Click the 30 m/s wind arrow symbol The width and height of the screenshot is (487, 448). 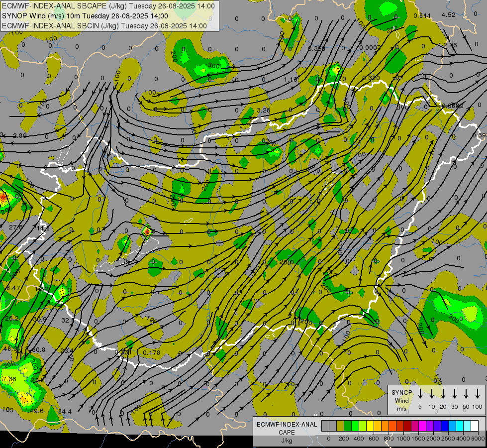pyautogui.click(x=454, y=393)
